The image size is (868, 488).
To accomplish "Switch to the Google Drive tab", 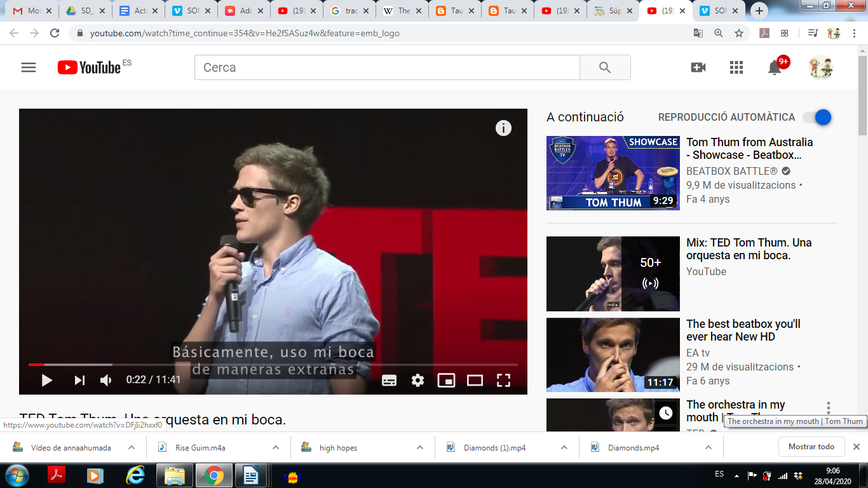I will (85, 11).
